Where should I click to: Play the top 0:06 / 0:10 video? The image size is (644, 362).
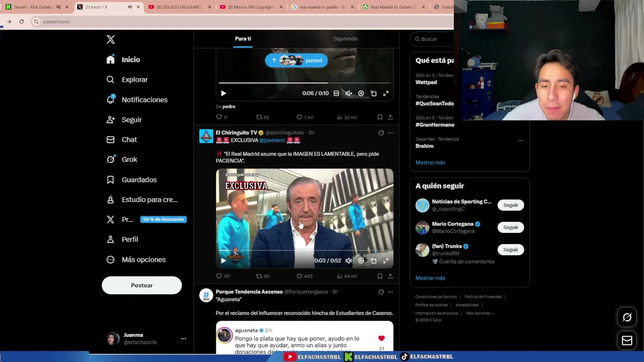(223, 94)
